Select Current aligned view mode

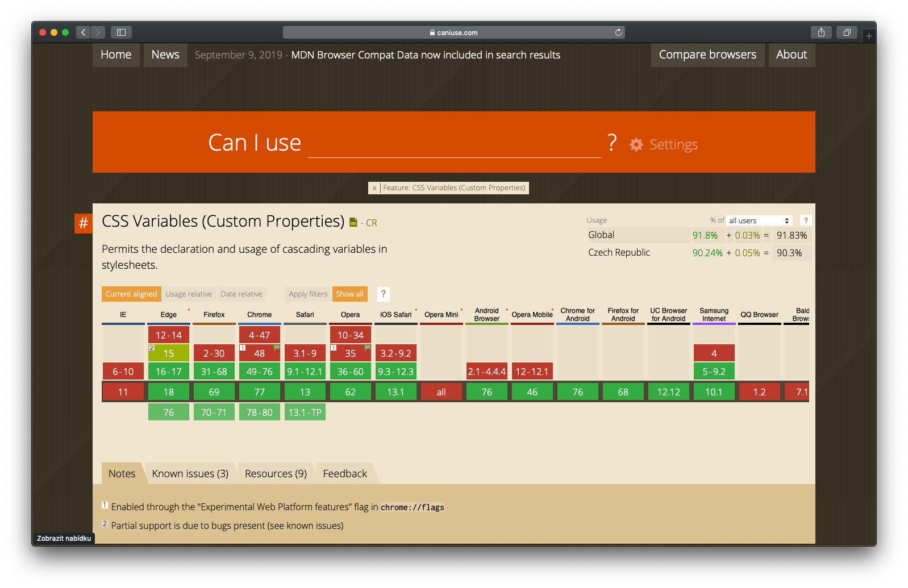point(131,294)
